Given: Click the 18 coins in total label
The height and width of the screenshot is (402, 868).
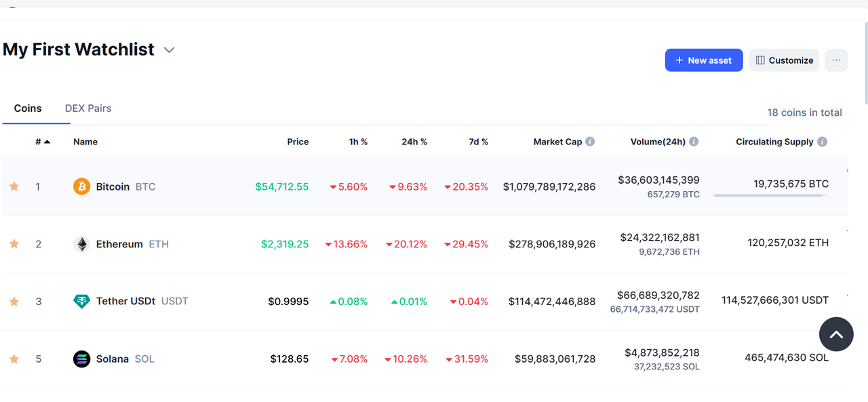Looking at the screenshot, I should pos(804,113).
